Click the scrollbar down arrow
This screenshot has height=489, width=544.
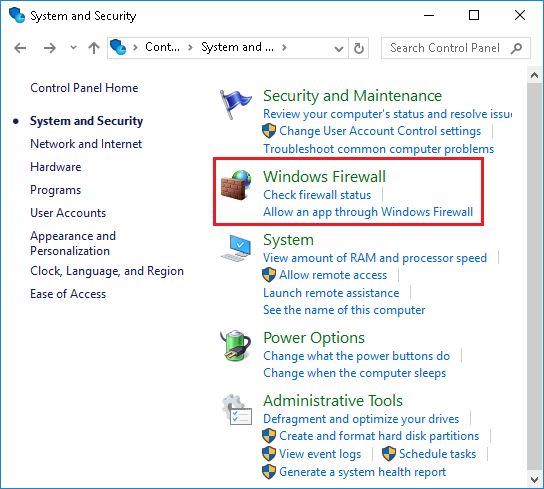tap(535, 480)
